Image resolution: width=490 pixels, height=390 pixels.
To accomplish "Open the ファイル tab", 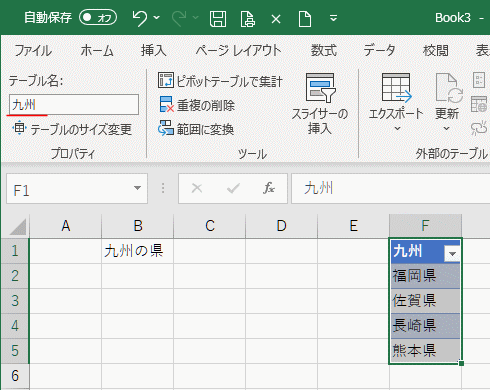I will [33, 51].
